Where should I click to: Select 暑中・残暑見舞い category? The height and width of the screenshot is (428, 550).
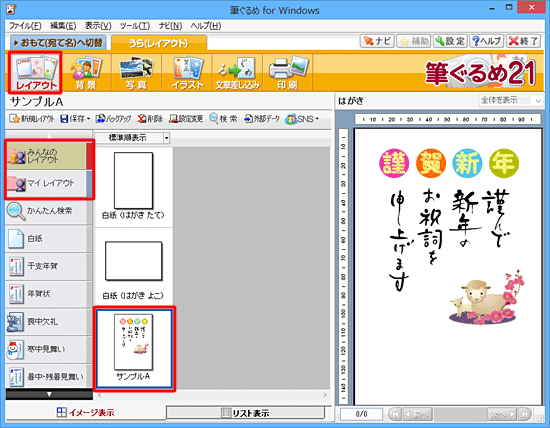[x=49, y=376]
